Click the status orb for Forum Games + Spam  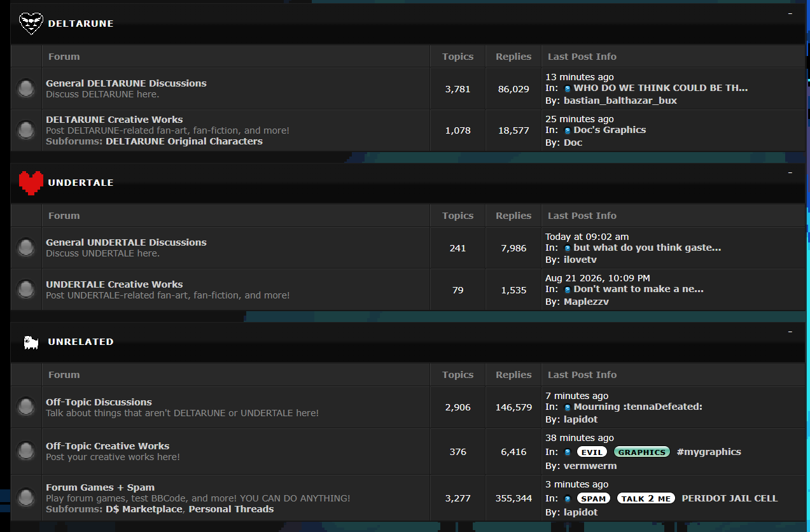pyautogui.click(x=26, y=497)
